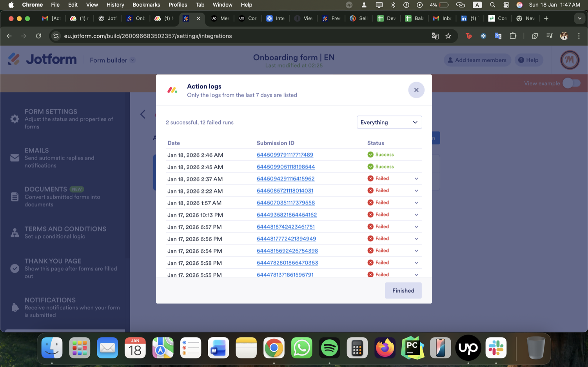Open submission 6444817772421394949 link

coord(286,239)
